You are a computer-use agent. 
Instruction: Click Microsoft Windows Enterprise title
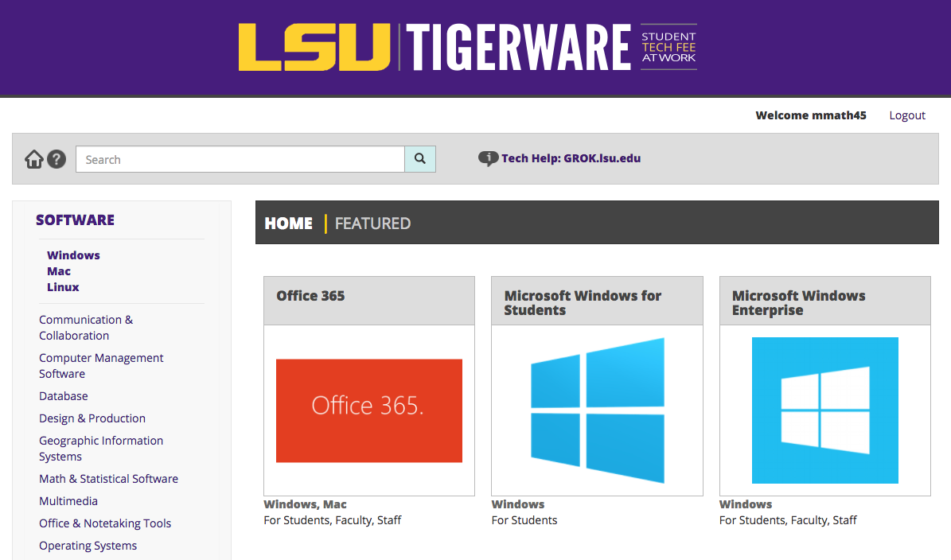pos(799,303)
